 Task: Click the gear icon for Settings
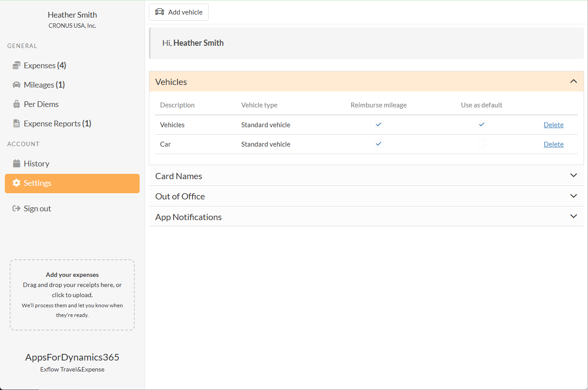(16, 183)
